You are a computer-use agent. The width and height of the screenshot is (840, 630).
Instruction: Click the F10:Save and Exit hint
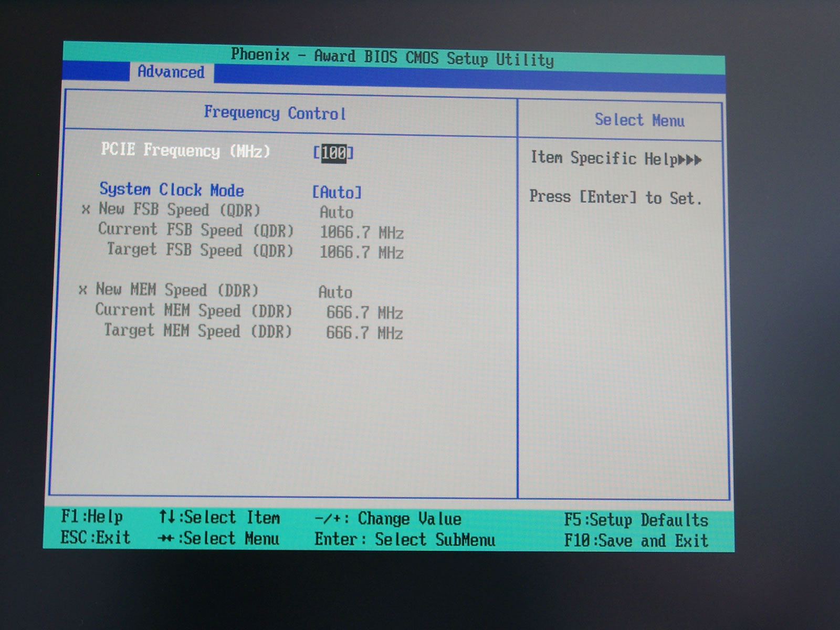tap(636, 541)
